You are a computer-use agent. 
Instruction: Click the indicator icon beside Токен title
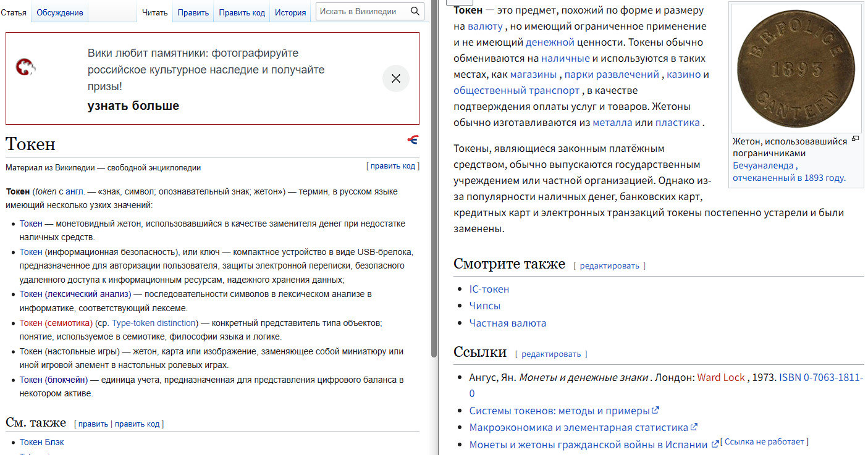coord(412,140)
